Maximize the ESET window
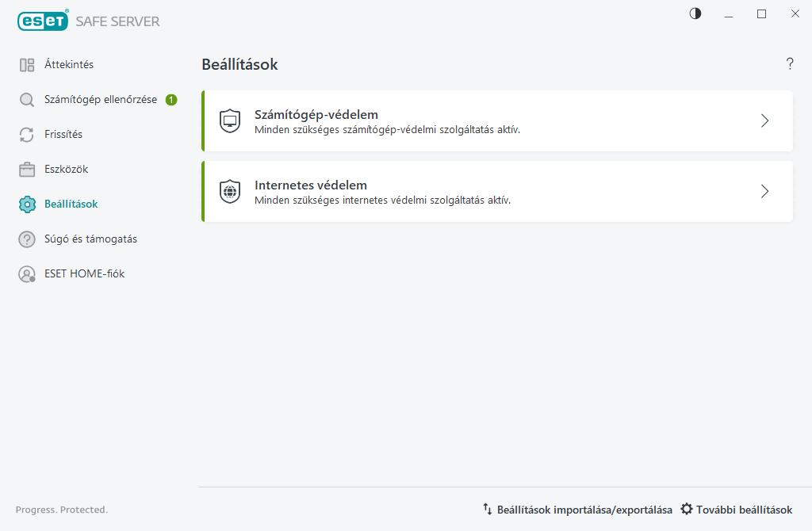Viewport: 812px width, 531px height. coord(762,14)
